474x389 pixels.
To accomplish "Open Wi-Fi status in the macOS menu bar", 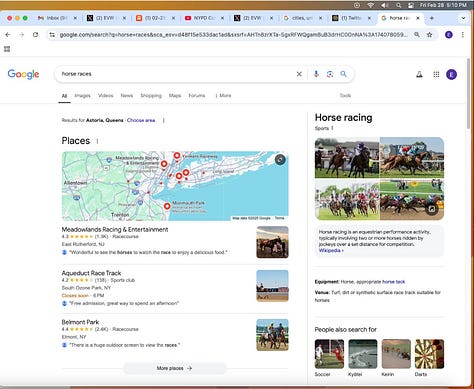I will point(371,5).
